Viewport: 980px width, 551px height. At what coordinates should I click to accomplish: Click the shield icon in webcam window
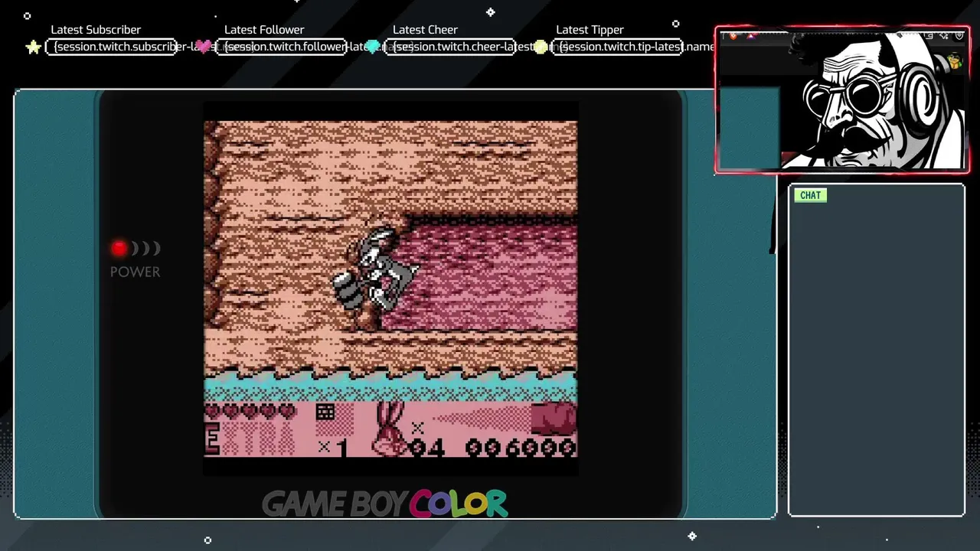(959, 35)
